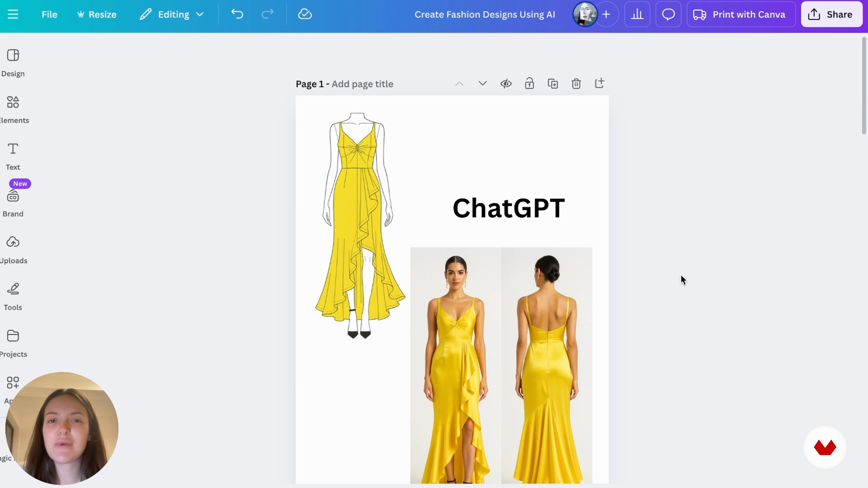Delete Page 1 with trash icon
The width and height of the screenshot is (868, 488).
coord(576,84)
